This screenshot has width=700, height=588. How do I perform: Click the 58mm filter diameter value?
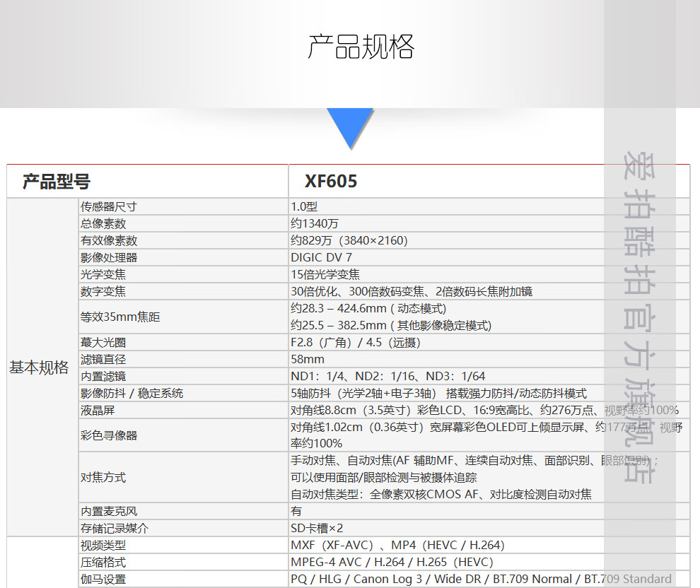(308, 359)
